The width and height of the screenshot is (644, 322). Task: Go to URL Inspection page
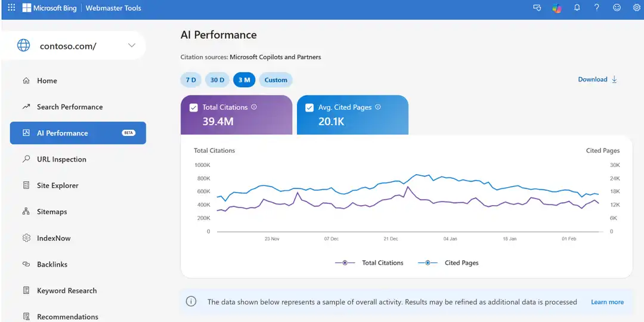click(x=61, y=159)
